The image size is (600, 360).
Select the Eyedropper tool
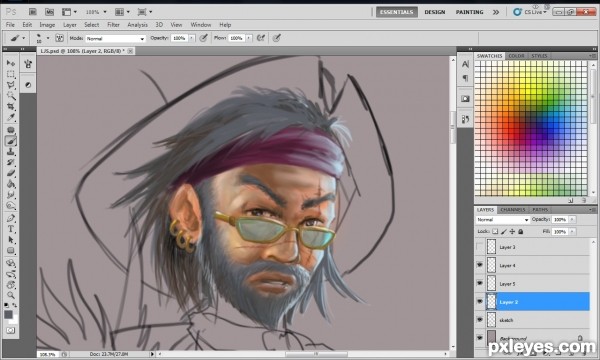point(11,117)
